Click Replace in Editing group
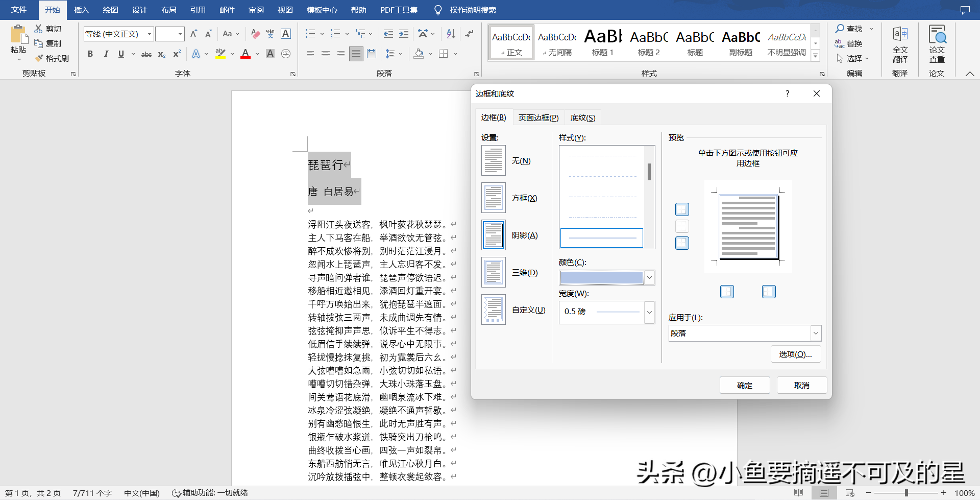Screen dimensions: 980x500 (848, 43)
